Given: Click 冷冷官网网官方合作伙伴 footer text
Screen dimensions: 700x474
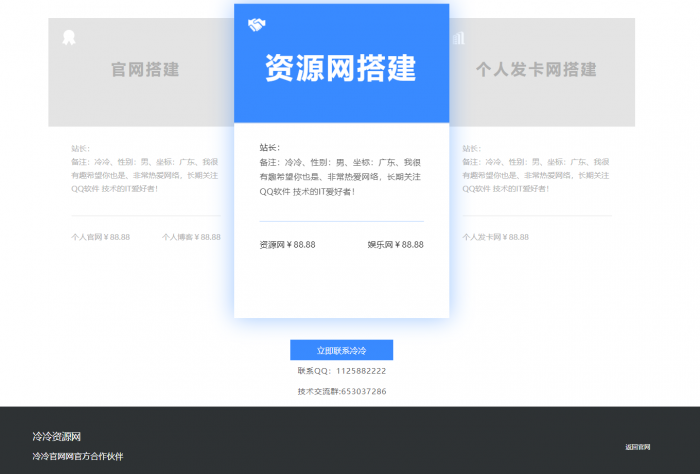Looking at the screenshot, I should tap(77, 456).
